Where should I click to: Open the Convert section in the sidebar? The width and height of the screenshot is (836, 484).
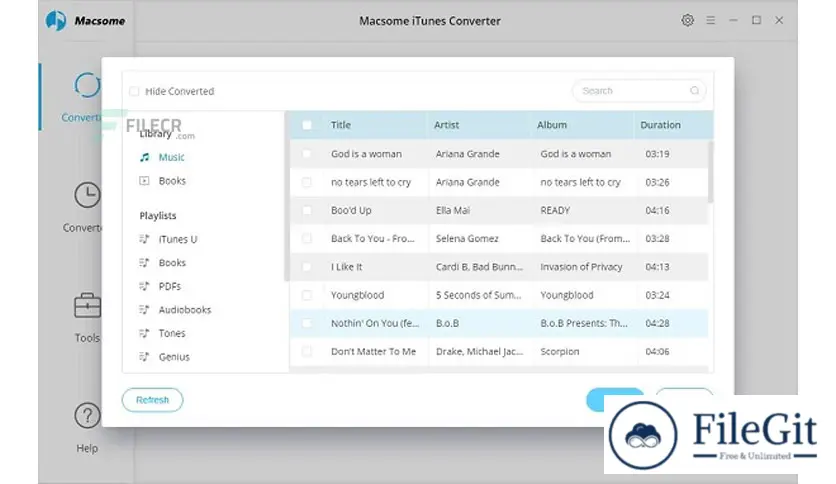click(x=84, y=96)
